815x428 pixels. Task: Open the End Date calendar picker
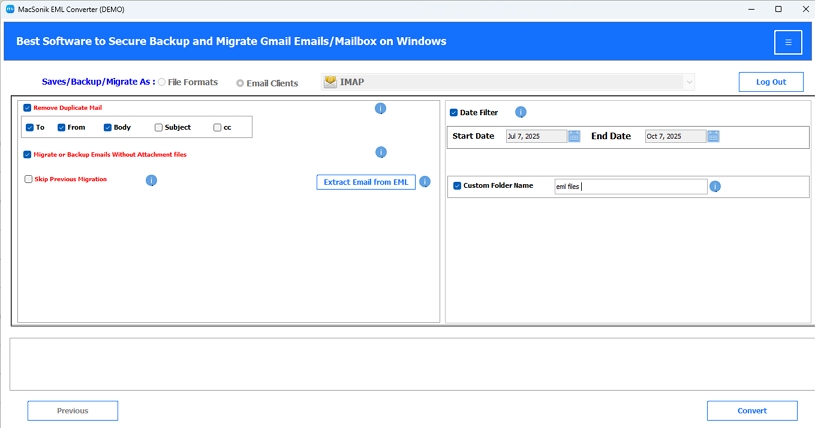click(713, 136)
